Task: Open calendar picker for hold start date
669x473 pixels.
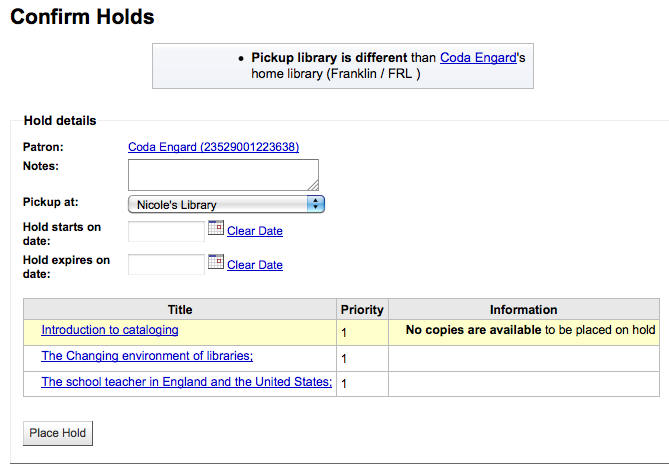Action: click(x=216, y=228)
